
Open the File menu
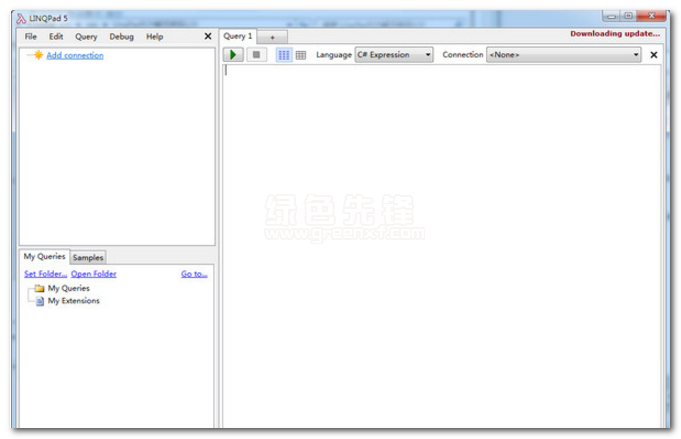[x=31, y=37]
